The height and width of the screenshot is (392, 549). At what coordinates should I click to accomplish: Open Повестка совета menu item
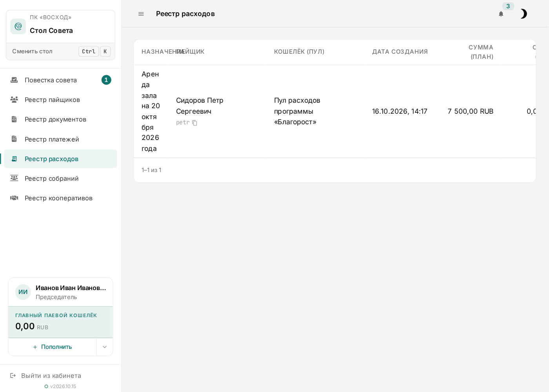tap(61, 80)
